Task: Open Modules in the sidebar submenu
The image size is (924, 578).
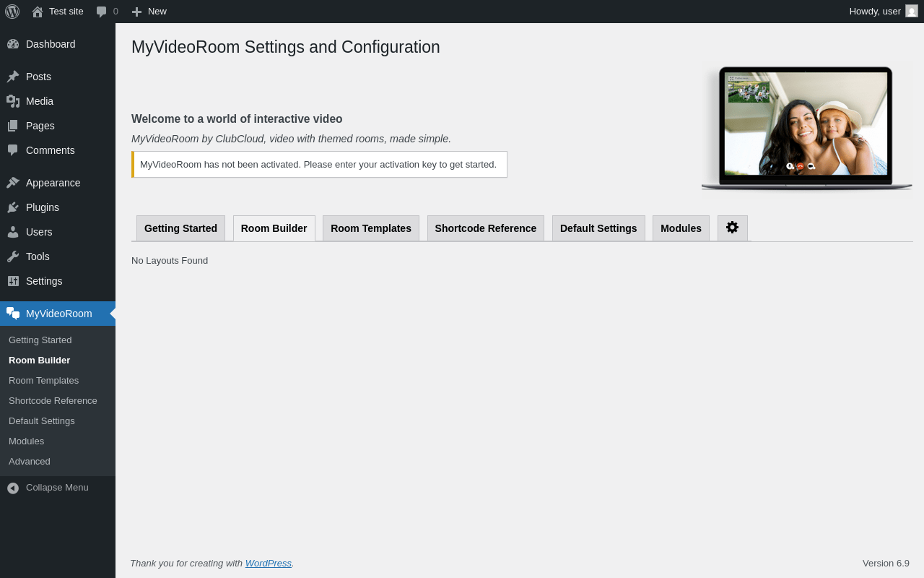Action: pyautogui.click(x=26, y=441)
